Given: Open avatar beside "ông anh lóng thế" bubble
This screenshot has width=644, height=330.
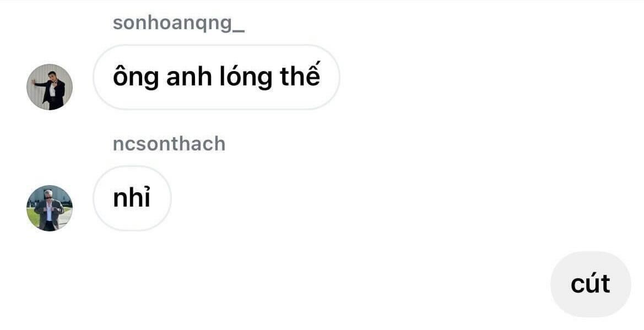Looking at the screenshot, I should coord(49,86).
